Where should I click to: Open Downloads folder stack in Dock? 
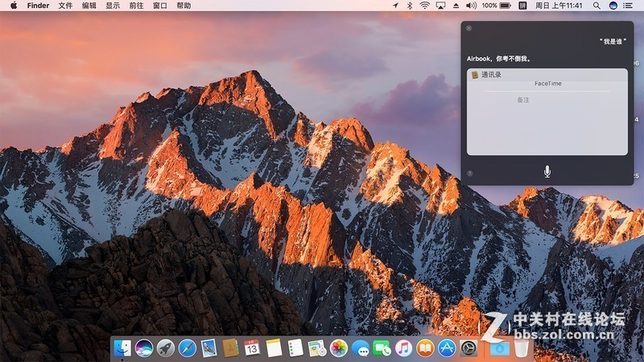499,349
